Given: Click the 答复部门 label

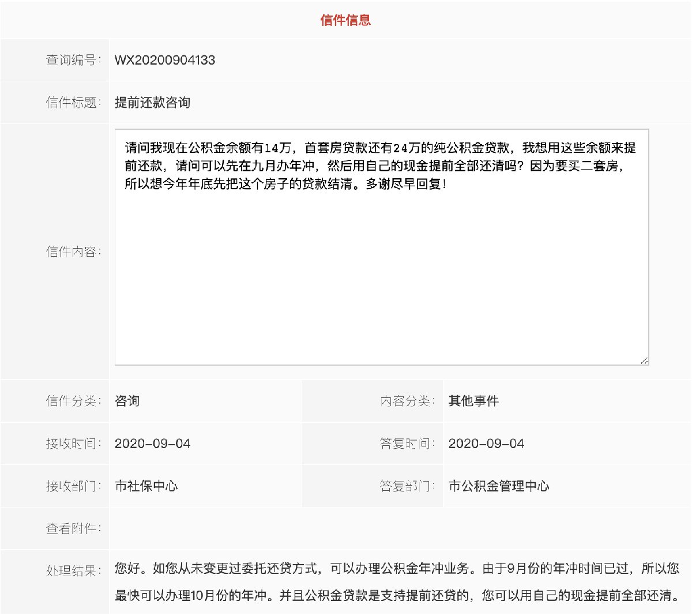Looking at the screenshot, I should pyautogui.click(x=407, y=486).
